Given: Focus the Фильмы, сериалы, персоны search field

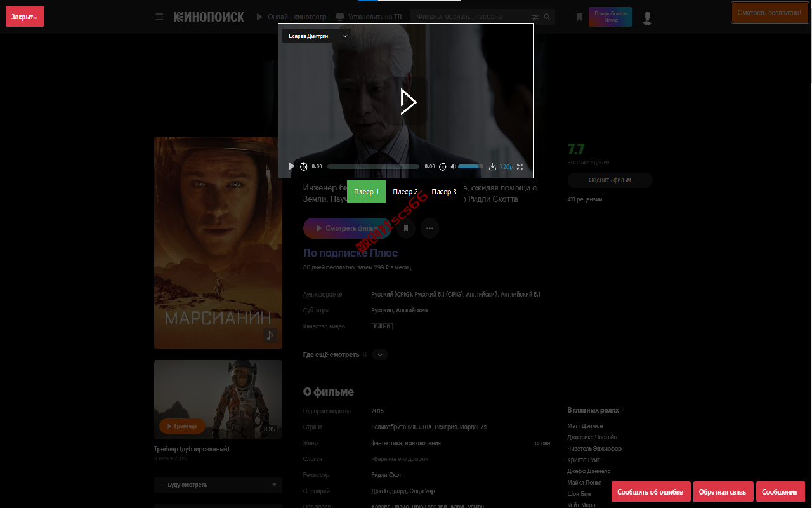Looking at the screenshot, I should point(470,17).
